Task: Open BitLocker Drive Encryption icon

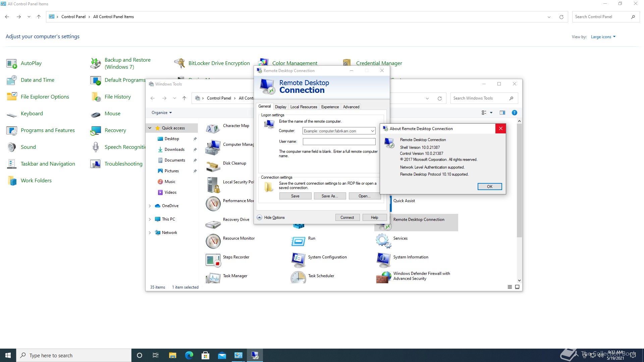Action: click(179, 63)
